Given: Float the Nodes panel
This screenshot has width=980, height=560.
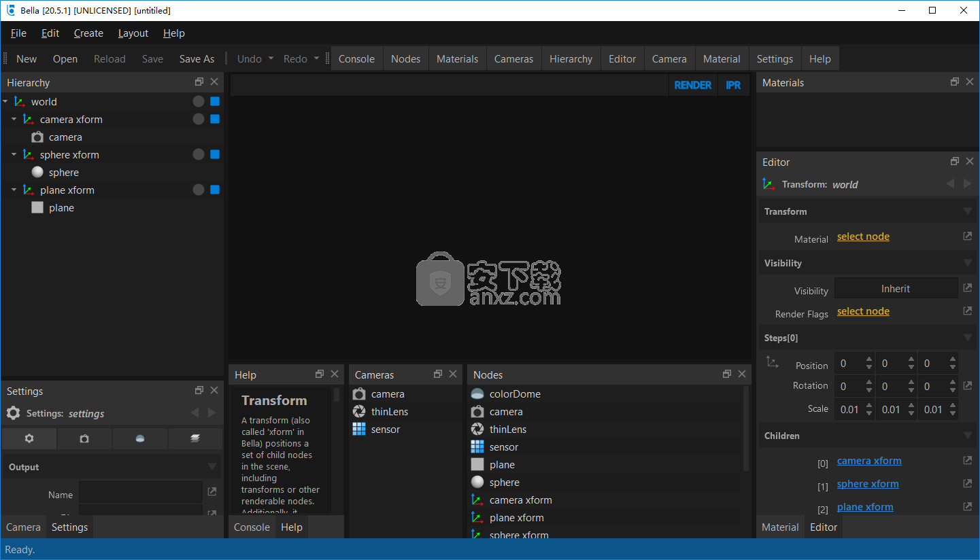Looking at the screenshot, I should 727,374.
